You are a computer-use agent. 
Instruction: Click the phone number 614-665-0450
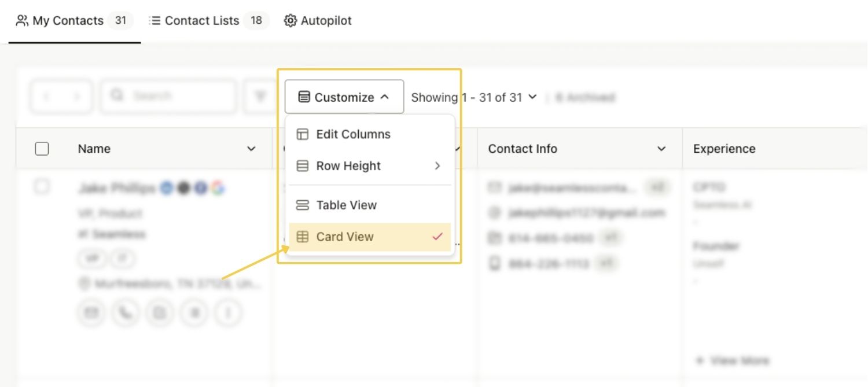click(551, 238)
